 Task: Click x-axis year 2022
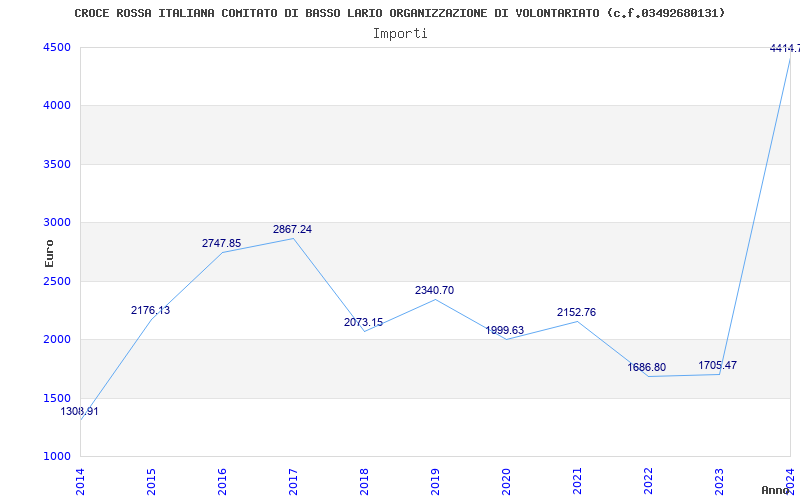[648, 481]
